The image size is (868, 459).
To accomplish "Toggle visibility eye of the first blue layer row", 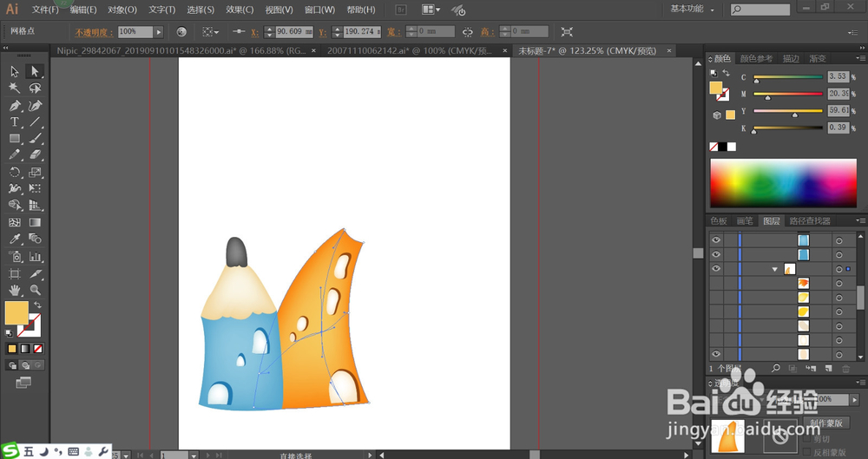I will (x=716, y=239).
